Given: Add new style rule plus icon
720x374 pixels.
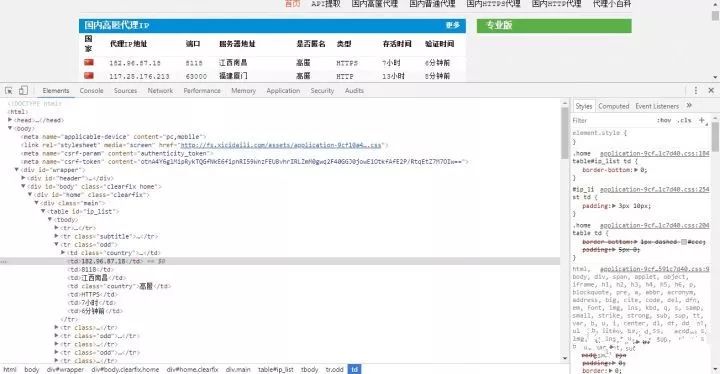Looking at the screenshot, I should (702, 120).
